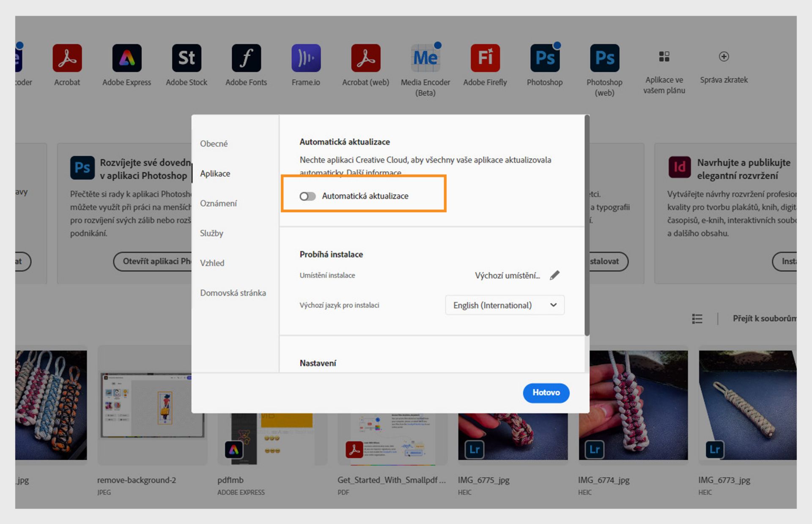Open the Adobe Fonts app icon
Screen dimensions: 812x524
[x=246, y=58]
